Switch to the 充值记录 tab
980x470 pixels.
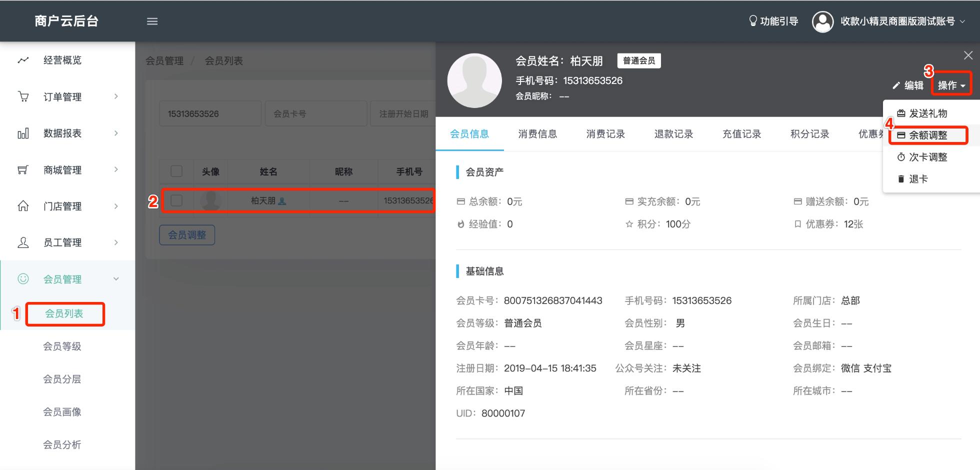coord(741,134)
